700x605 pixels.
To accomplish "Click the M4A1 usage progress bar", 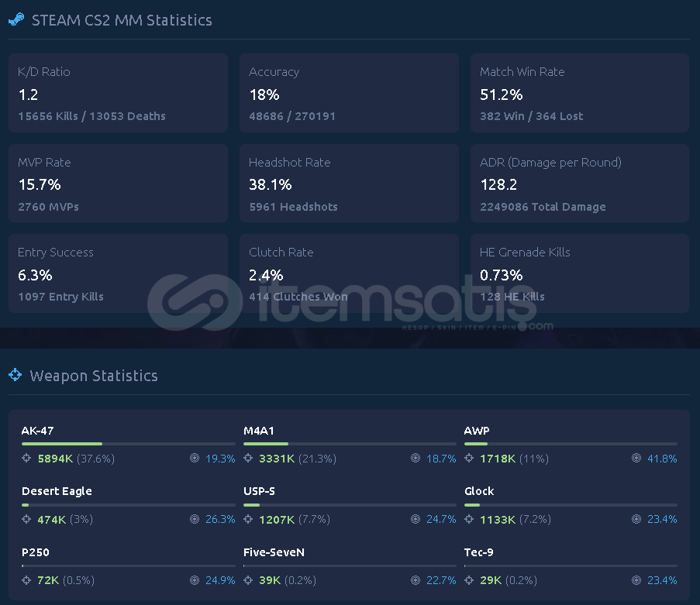I will click(350, 444).
